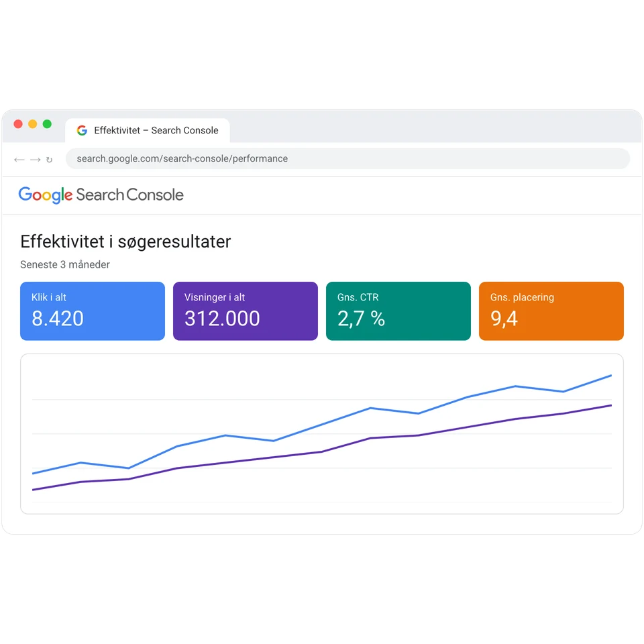Click the Google G favicon in the tab
Viewport: 644px width, 644px height.
[82, 130]
